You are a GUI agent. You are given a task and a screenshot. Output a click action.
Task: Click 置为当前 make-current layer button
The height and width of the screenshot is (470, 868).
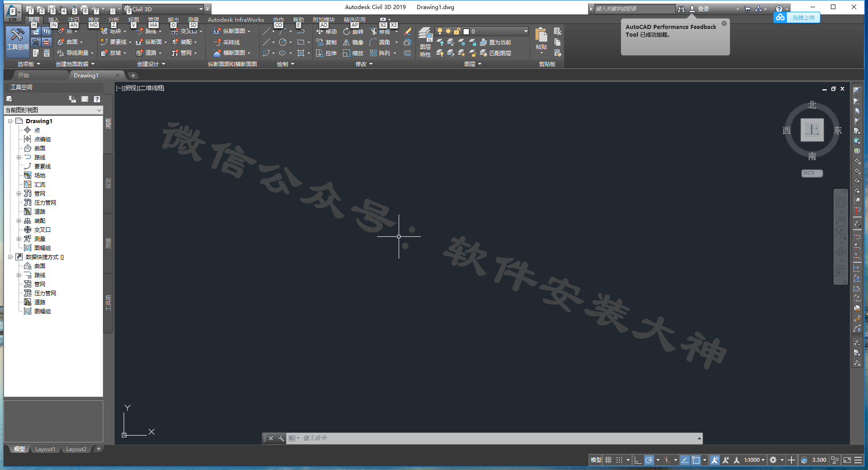495,42
